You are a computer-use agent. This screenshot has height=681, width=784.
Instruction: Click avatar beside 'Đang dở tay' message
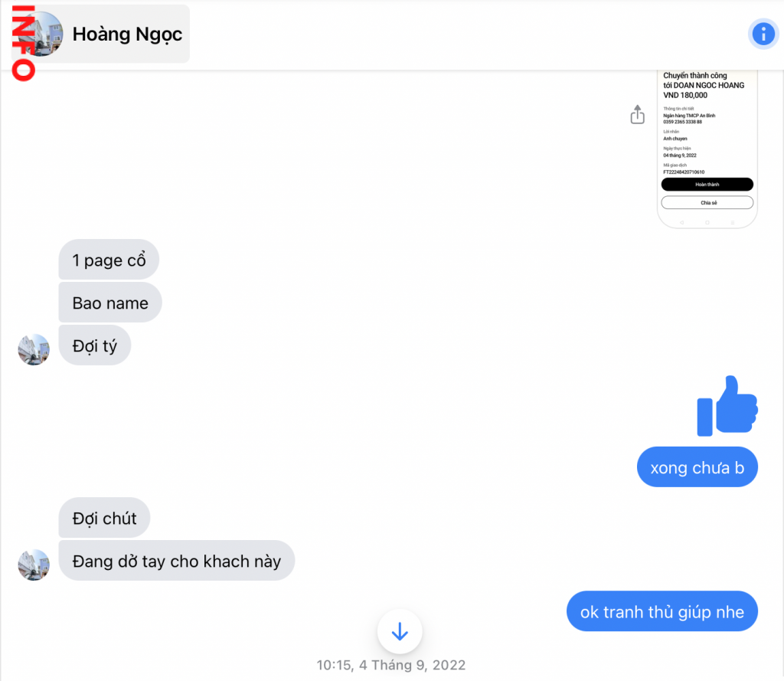34,565
